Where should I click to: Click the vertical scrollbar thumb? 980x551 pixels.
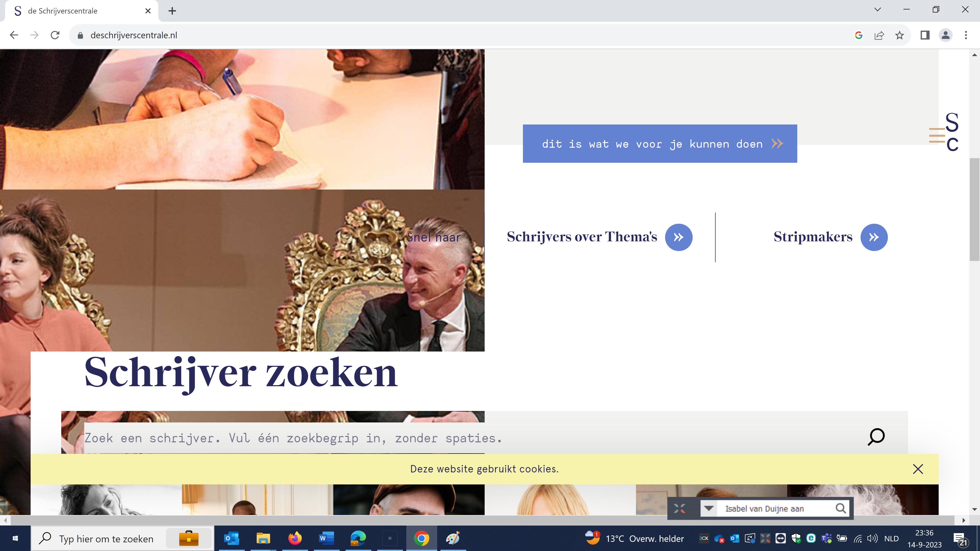(974, 209)
